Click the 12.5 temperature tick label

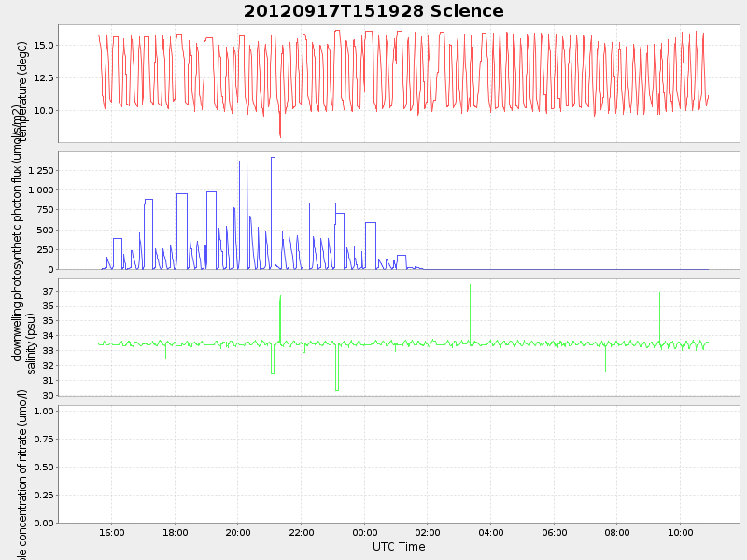click(44, 77)
